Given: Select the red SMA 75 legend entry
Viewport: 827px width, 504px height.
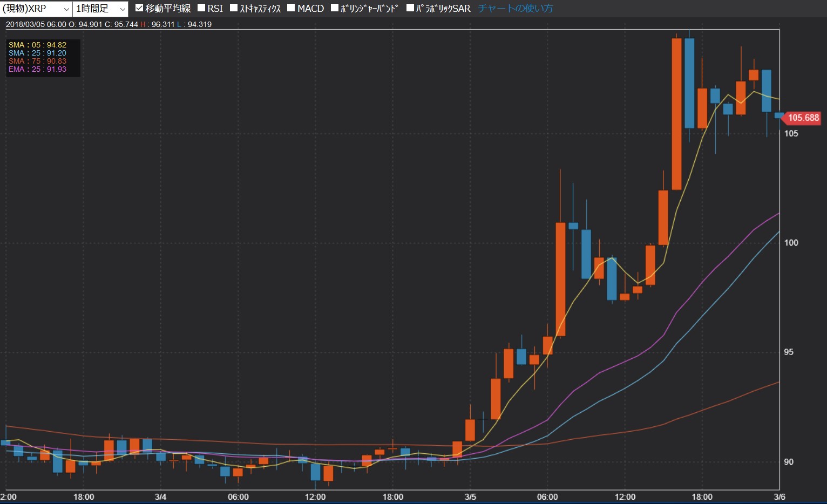Looking at the screenshot, I should point(37,61).
